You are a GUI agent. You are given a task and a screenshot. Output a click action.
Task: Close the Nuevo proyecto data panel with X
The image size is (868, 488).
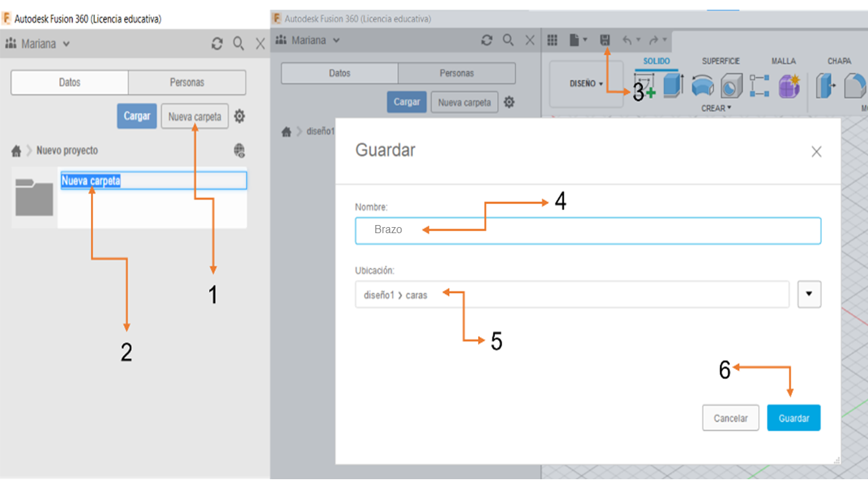click(260, 44)
